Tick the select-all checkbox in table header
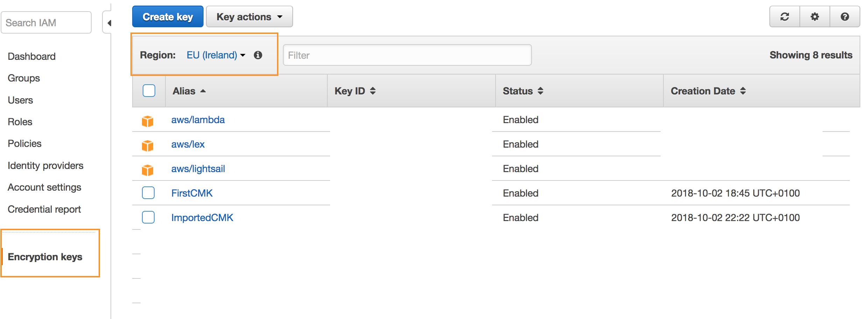Screen dimensions: 868x319 click(x=149, y=91)
